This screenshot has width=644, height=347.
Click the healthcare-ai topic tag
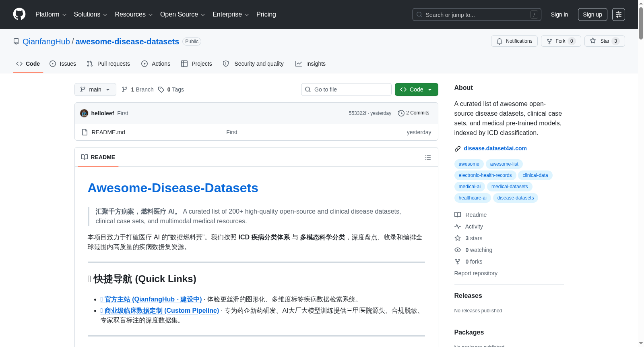(x=473, y=198)
